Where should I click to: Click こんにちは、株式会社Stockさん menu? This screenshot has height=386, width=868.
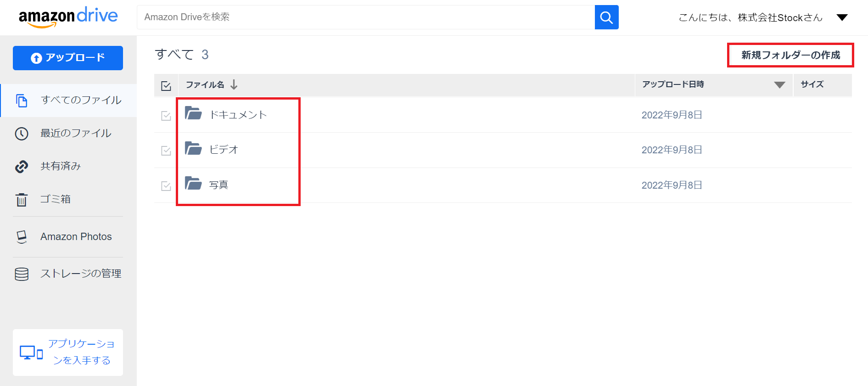tap(750, 17)
